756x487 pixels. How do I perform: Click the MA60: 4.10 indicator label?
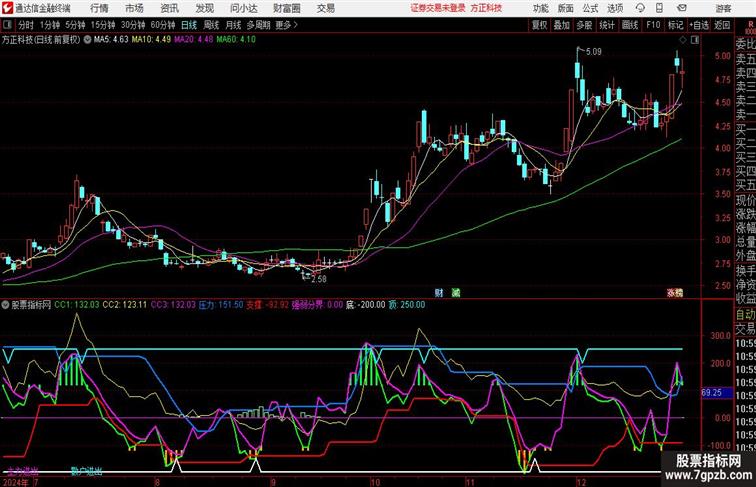click(236, 40)
